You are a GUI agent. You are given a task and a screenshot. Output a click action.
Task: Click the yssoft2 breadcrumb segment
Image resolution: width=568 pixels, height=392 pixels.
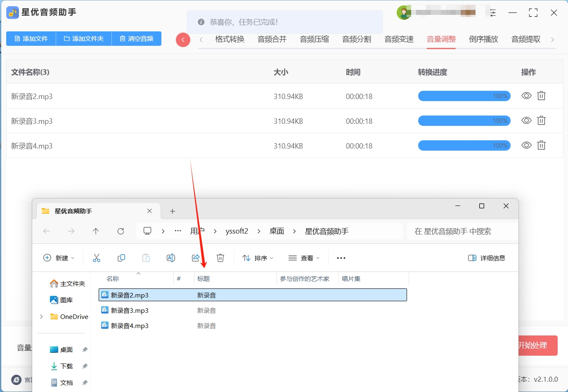[x=237, y=231]
